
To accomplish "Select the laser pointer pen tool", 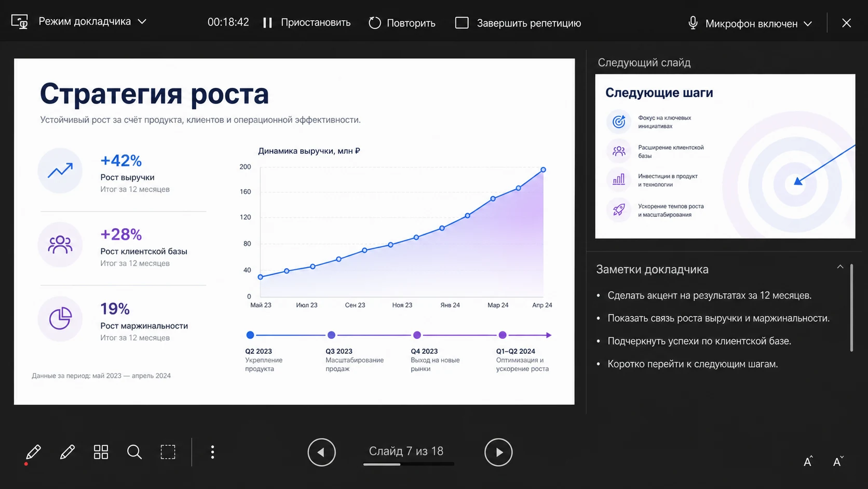I will click(33, 453).
